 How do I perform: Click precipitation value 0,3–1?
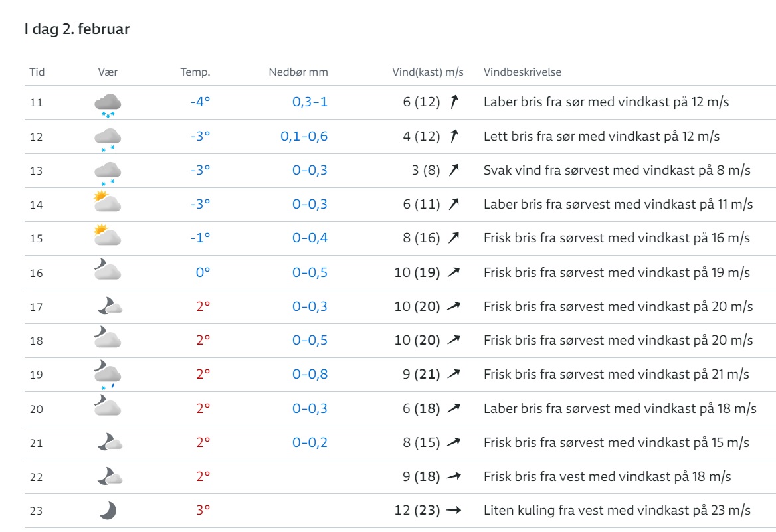310,102
